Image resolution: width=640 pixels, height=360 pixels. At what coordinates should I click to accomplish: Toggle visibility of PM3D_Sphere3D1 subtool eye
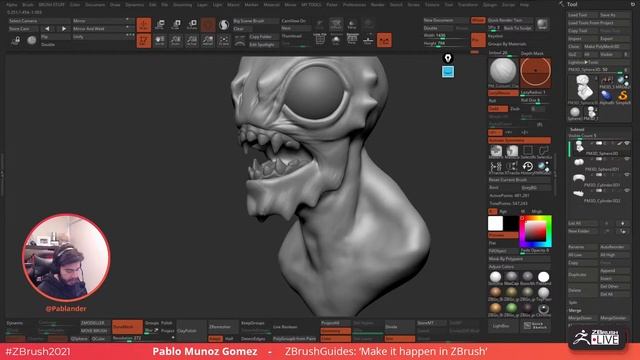[x=627, y=159]
